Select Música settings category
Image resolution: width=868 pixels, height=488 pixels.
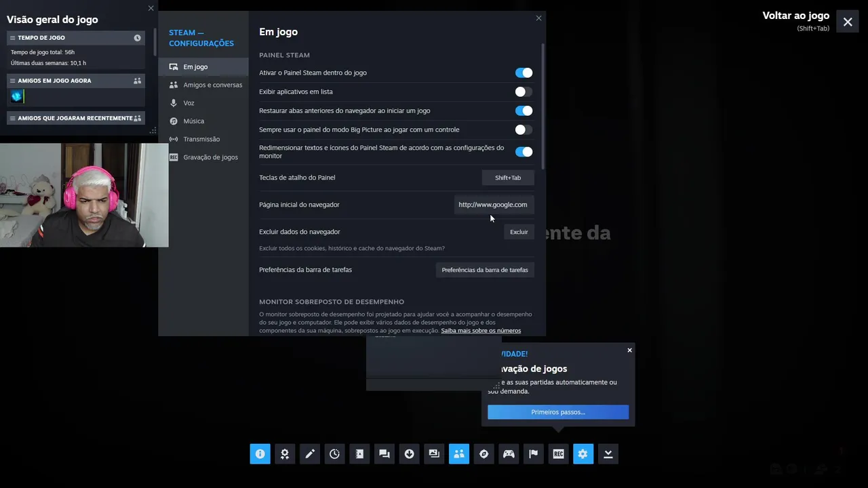point(203,121)
